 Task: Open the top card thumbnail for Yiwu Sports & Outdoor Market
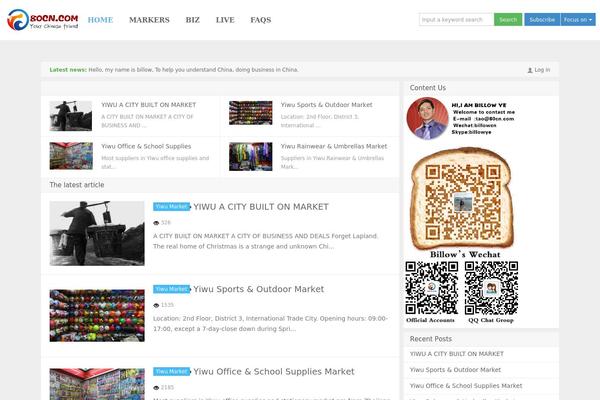point(251,113)
